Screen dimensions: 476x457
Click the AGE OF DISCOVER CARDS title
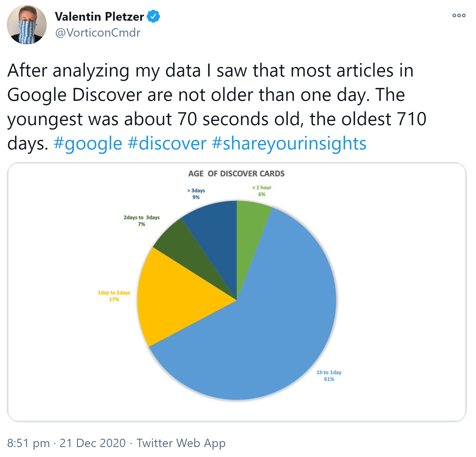pyautogui.click(x=237, y=173)
